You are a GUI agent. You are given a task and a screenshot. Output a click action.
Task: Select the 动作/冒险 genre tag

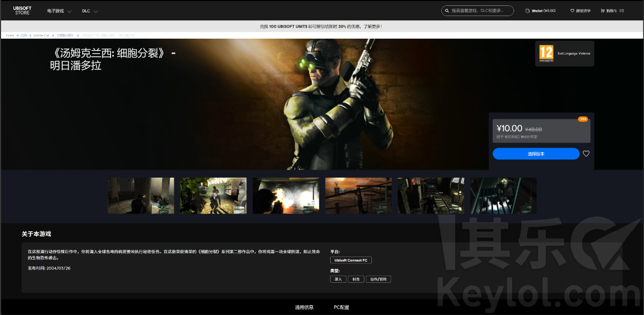pyautogui.click(x=378, y=279)
